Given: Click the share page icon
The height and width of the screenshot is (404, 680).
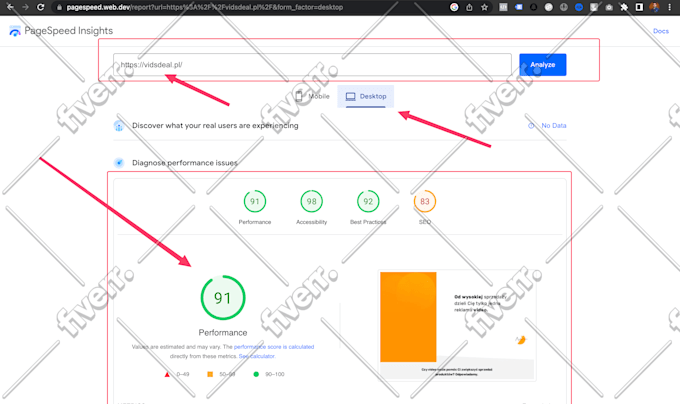Looking at the screenshot, I should click(469, 7).
